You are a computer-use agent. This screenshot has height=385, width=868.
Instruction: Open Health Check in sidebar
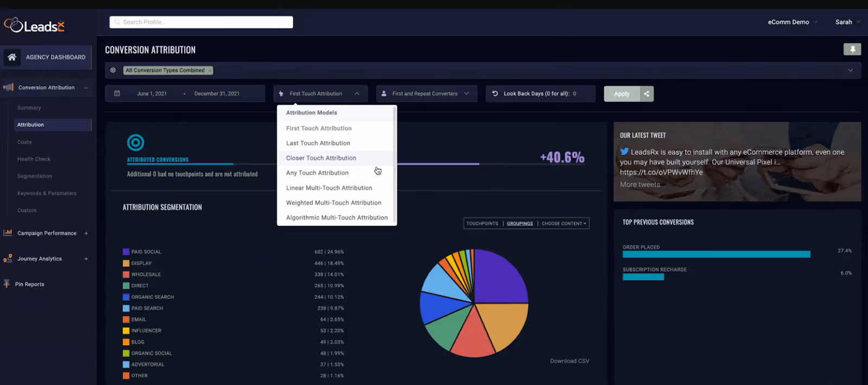[x=34, y=159]
